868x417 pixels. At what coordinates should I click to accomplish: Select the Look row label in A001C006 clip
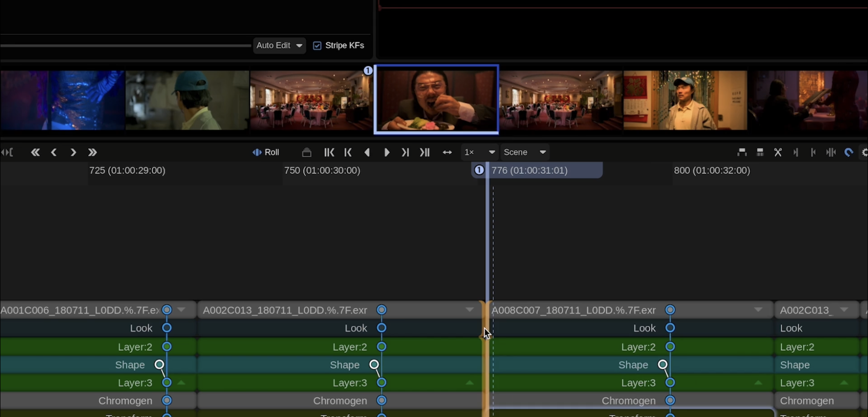click(141, 328)
